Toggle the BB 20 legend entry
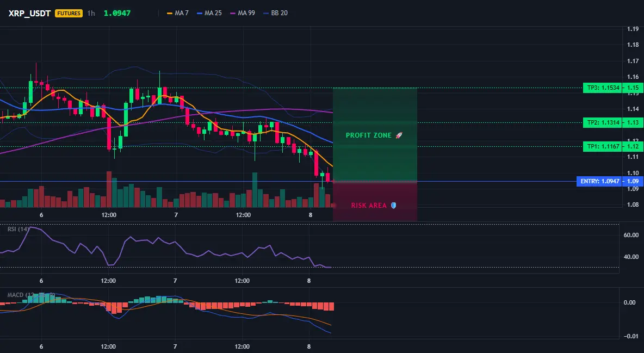Image resolution: width=644 pixels, height=353 pixels. click(x=276, y=13)
